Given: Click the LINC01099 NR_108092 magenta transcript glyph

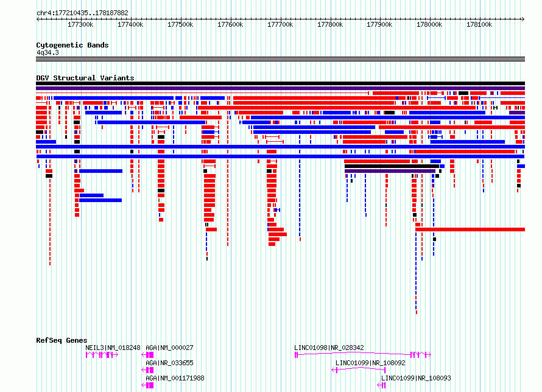Looking at the screenshot, I should [359, 369].
